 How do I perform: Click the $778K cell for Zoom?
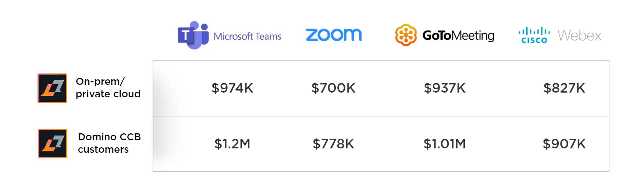[x=333, y=144]
